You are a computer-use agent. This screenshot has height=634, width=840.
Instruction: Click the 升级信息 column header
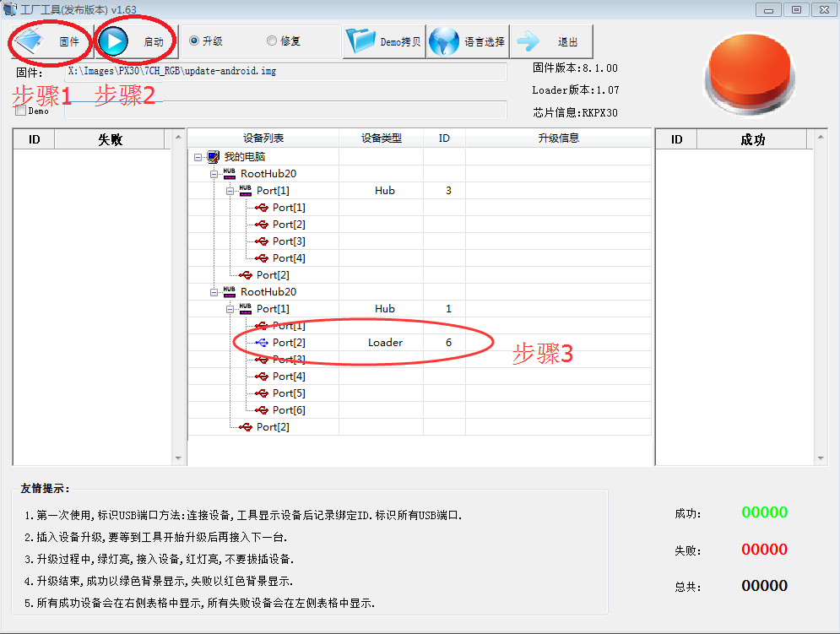(558, 138)
